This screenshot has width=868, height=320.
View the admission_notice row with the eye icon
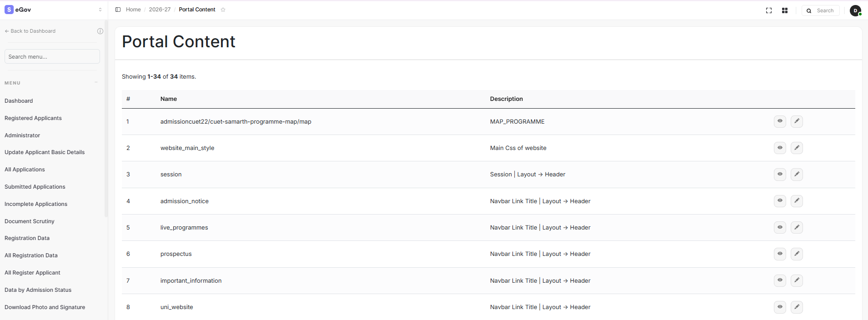780,201
